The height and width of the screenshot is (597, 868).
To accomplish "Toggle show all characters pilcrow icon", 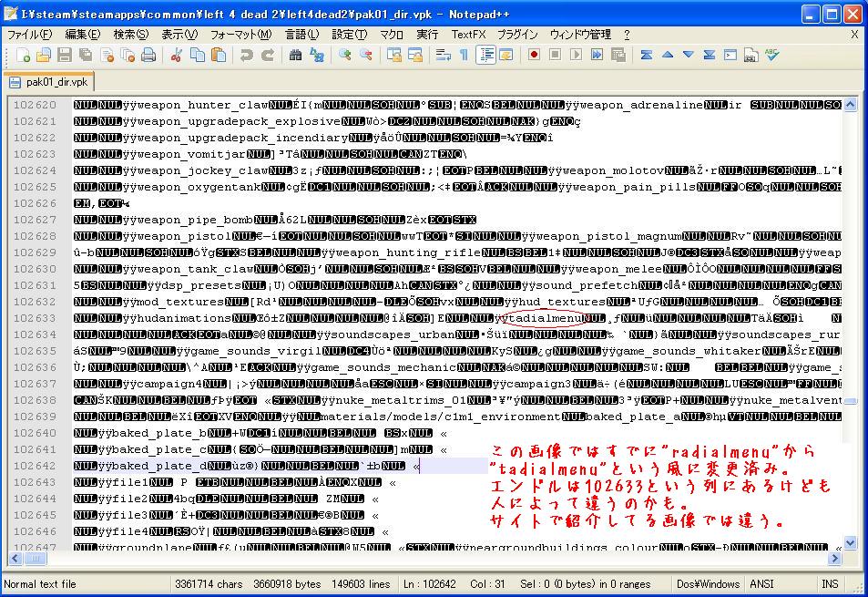I will (x=464, y=55).
